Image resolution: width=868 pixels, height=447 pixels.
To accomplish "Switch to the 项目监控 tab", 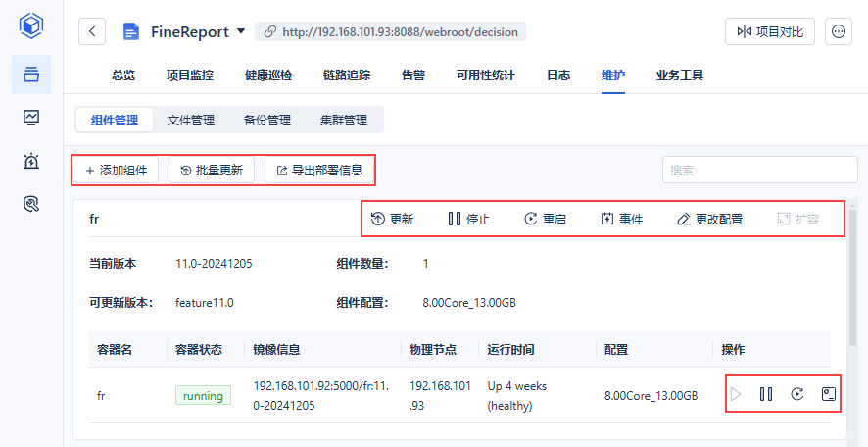I will tap(189, 75).
